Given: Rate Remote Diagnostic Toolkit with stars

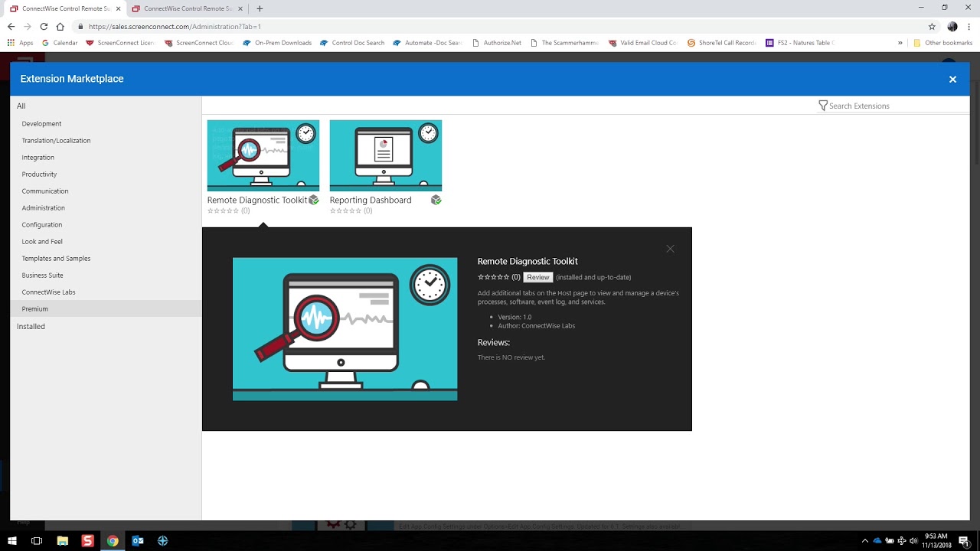Looking at the screenshot, I should (x=493, y=277).
